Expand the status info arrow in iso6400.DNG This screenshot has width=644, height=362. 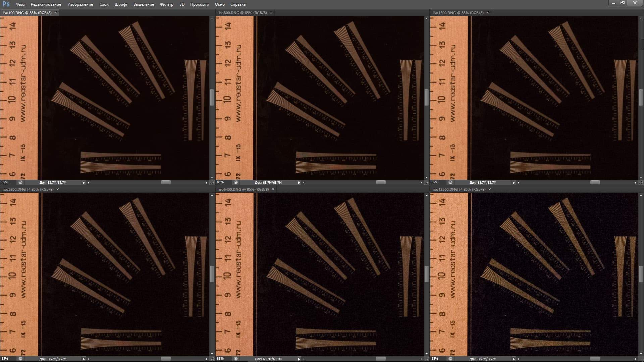(x=299, y=359)
